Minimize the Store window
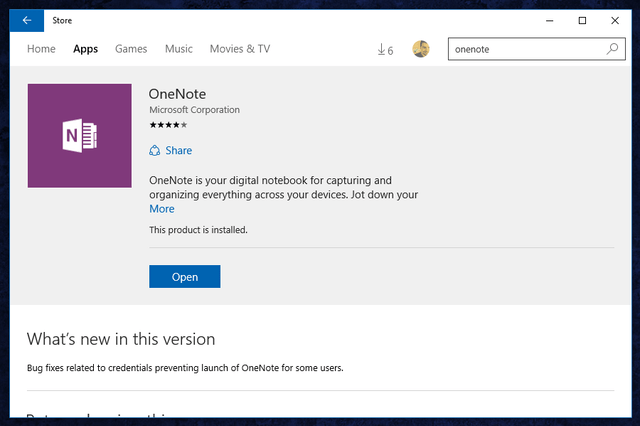The image size is (640, 426). (x=550, y=20)
